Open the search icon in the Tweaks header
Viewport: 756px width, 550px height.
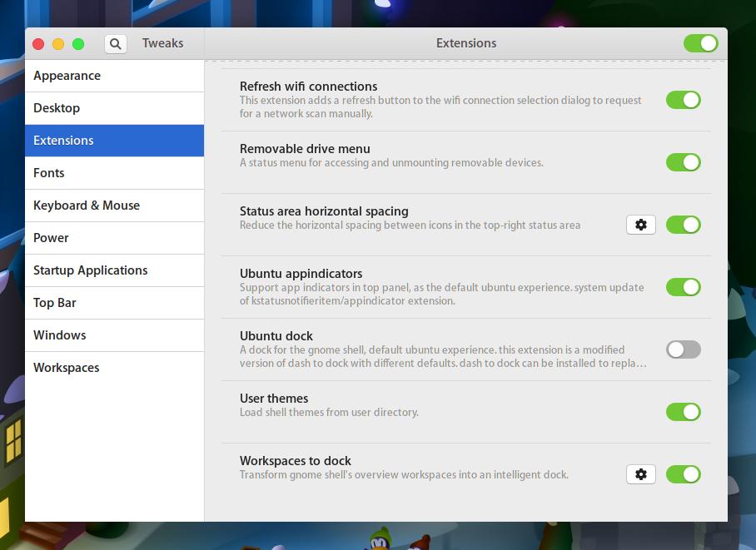point(116,43)
